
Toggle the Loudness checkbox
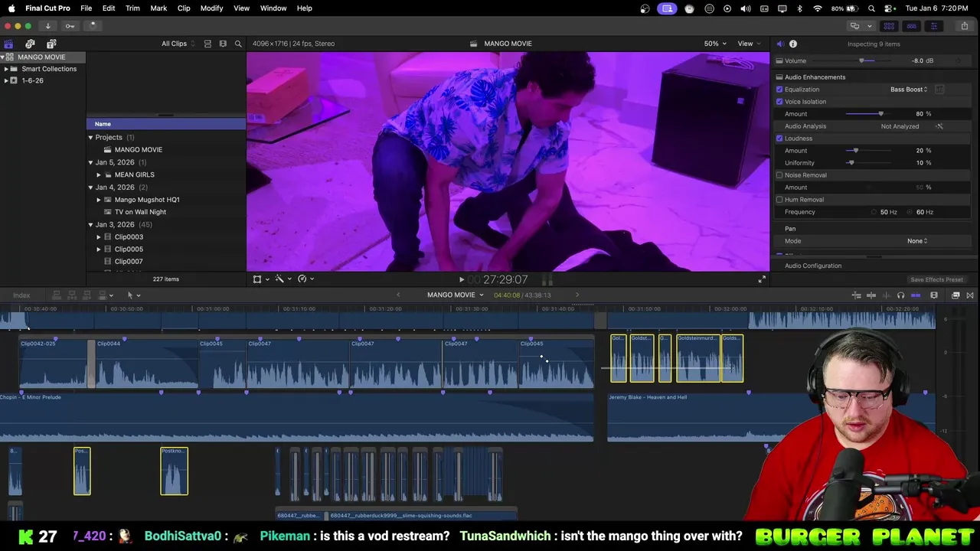pos(779,139)
